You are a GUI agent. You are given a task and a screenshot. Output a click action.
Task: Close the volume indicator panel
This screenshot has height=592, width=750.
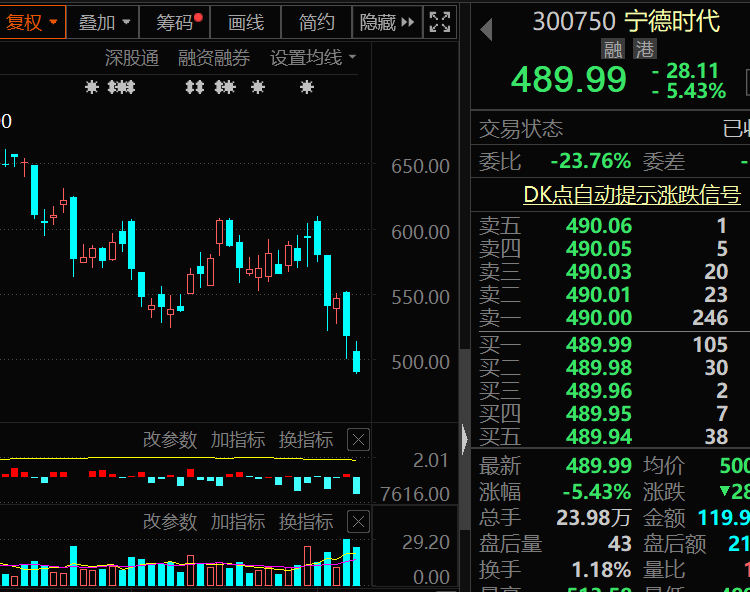(358, 522)
